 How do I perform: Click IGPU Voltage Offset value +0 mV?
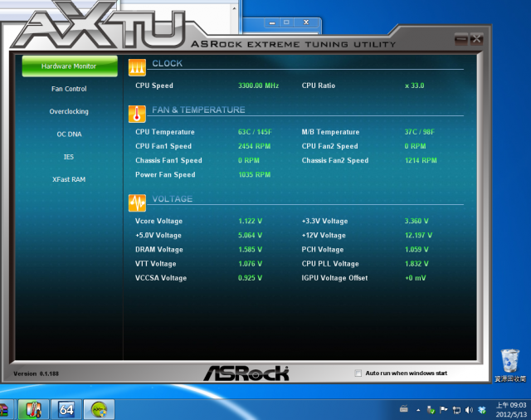click(x=416, y=278)
